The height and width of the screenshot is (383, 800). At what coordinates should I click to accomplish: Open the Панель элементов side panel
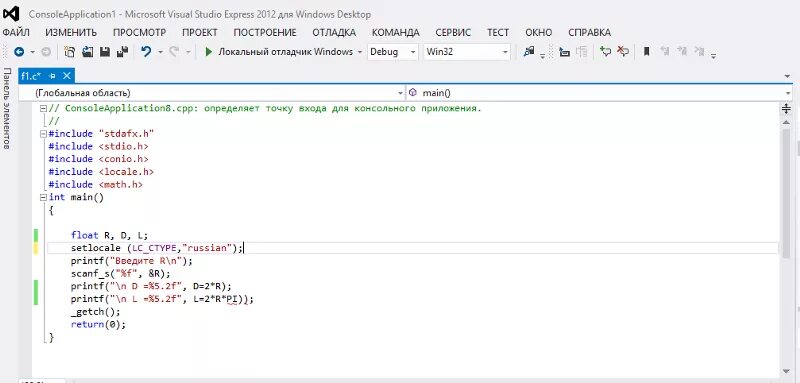tap(6, 108)
